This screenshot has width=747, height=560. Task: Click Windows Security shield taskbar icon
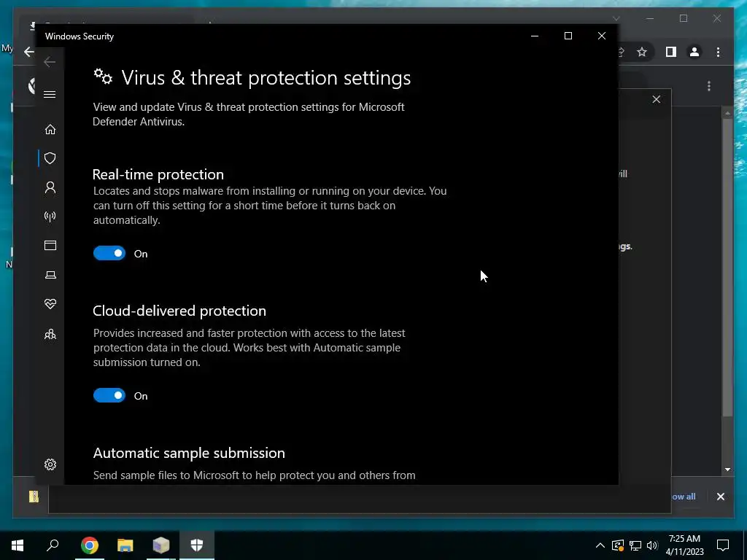pyautogui.click(x=197, y=545)
